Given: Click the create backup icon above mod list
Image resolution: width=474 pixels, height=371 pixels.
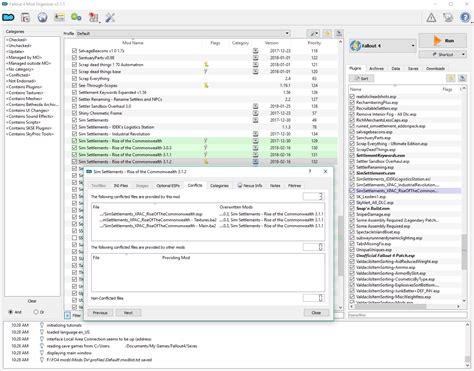Looking at the screenshot, I should pos(339,33).
